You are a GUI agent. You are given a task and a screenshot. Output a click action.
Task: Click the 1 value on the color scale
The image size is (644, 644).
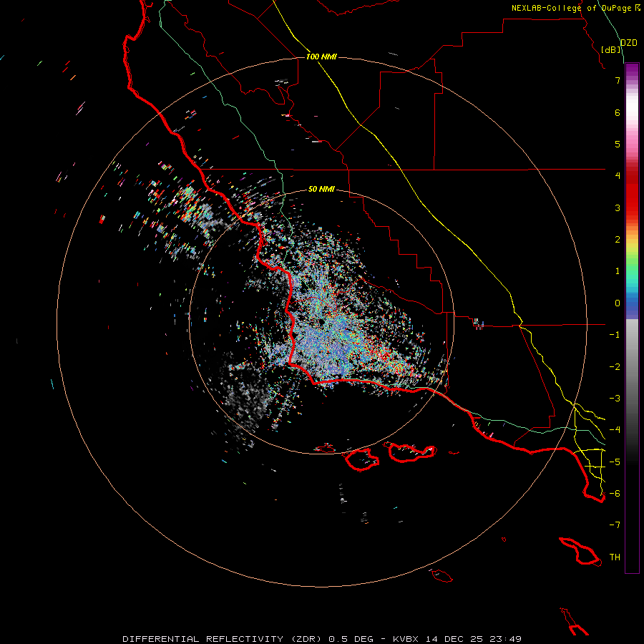(x=618, y=271)
